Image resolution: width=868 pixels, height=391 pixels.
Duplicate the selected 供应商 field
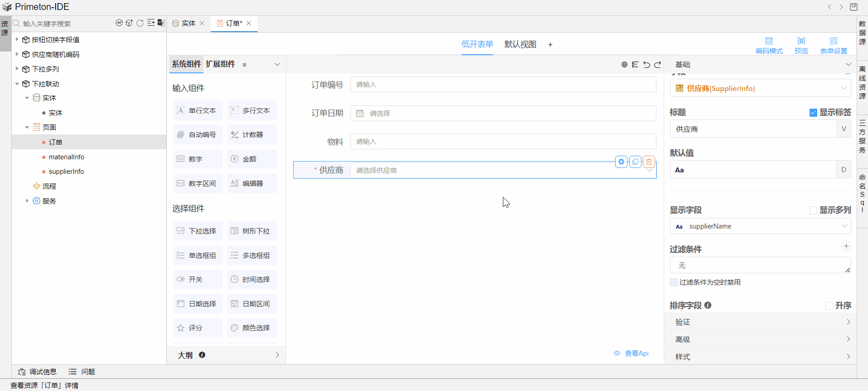pos(635,162)
